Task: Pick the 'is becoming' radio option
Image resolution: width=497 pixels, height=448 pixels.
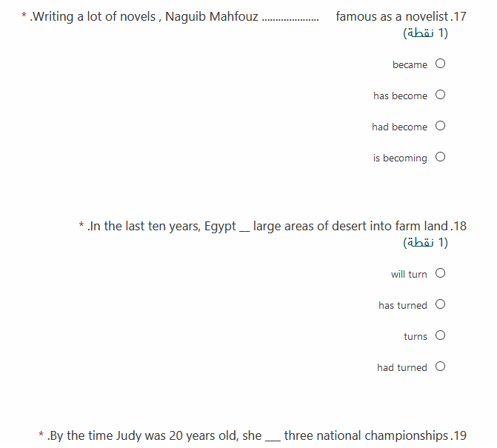Action: pos(440,157)
